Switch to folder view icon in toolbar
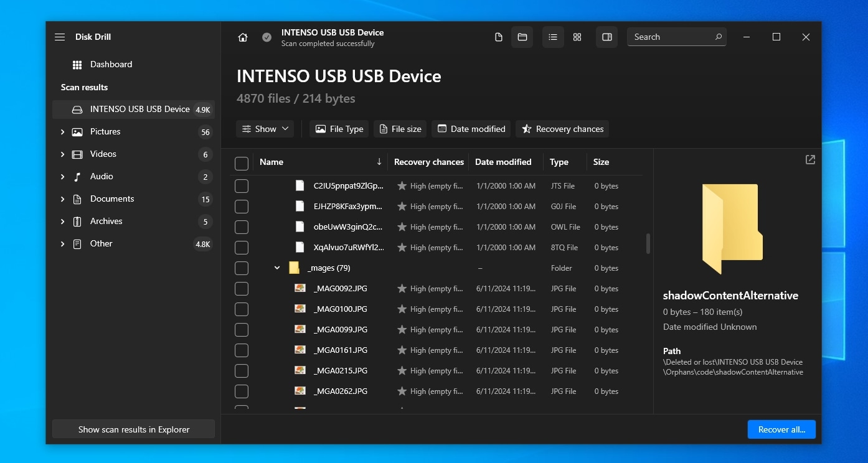This screenshot has width=868, height=463. 522,37
